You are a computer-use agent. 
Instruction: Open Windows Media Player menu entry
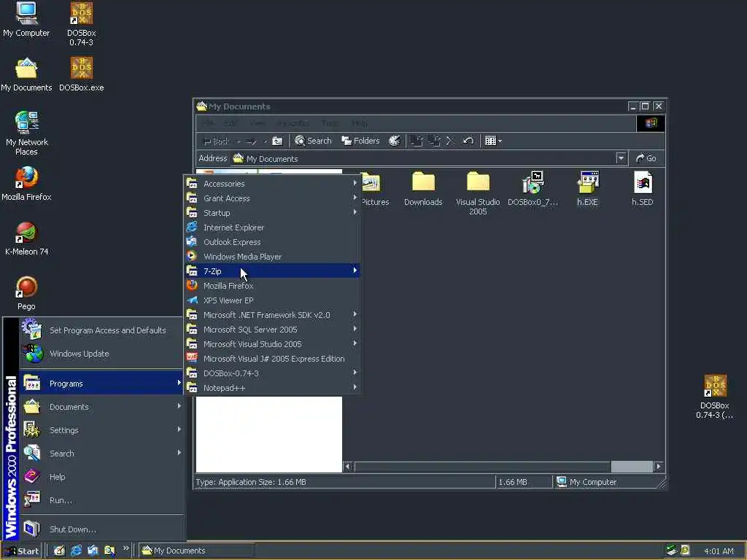point(272,257)
